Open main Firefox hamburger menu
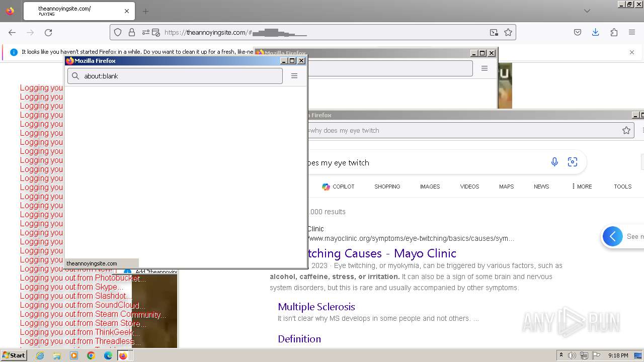Image resolution: width=644 pixels, height=362 pixels. (x=632, y=32)
